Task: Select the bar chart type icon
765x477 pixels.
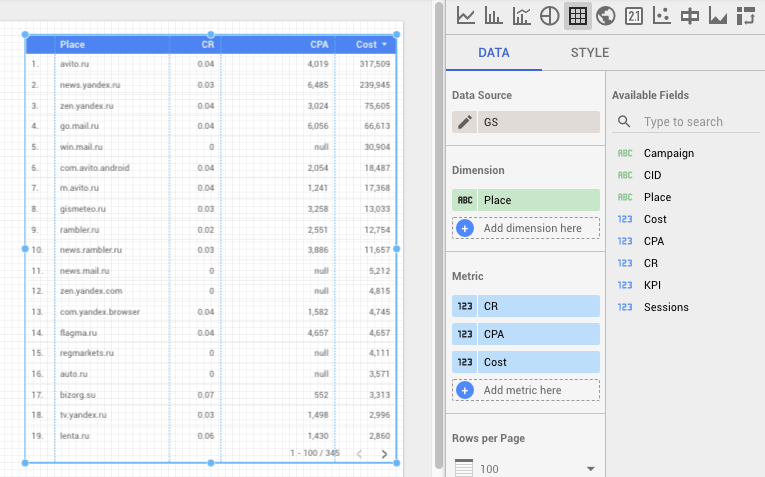Action: (493, 15)
